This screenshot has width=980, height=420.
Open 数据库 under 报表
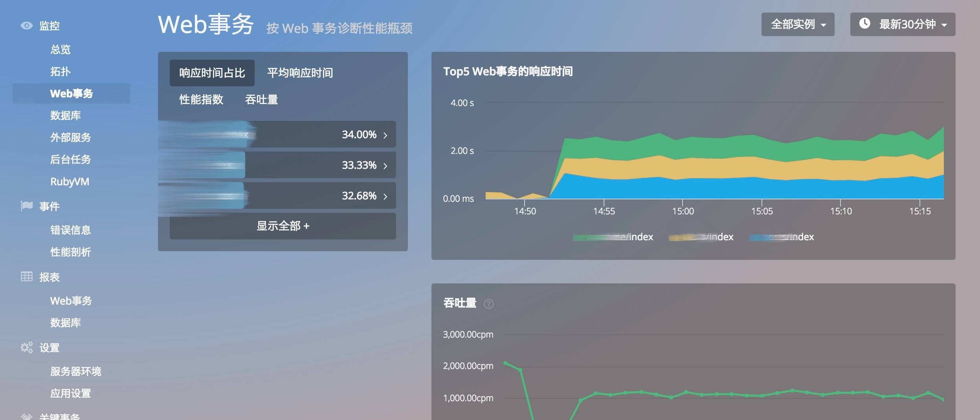[66, 323]
